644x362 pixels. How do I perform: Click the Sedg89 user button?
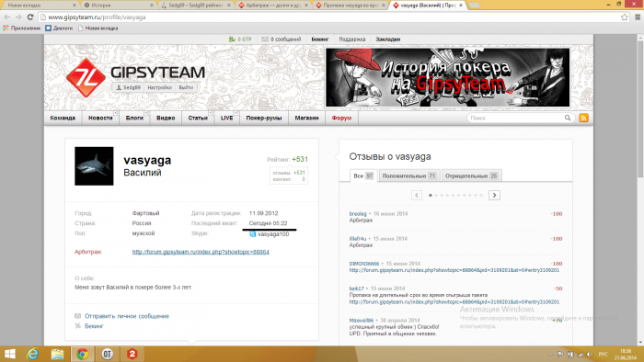pos(128,87)
